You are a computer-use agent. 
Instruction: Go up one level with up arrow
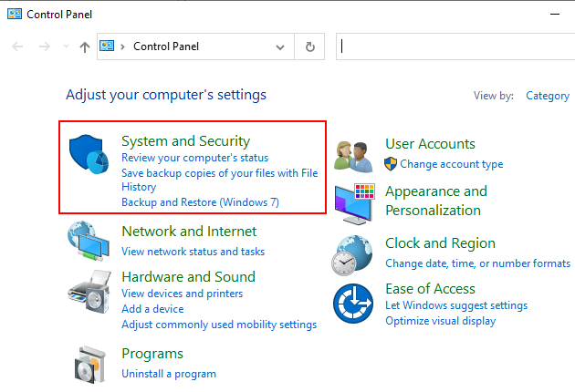tap(85, 46)
